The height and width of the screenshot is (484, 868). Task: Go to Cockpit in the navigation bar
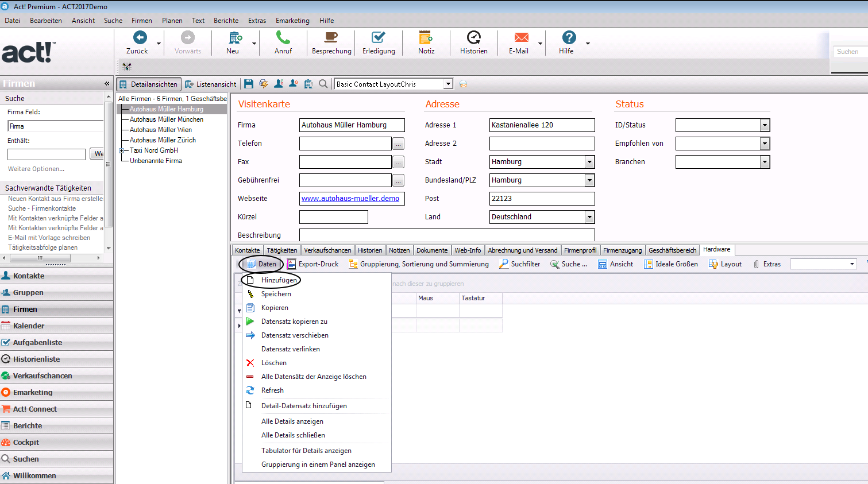pos(56,442)
